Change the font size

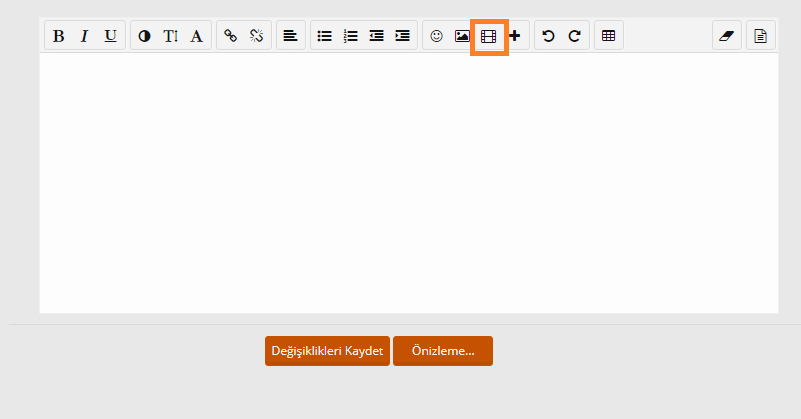170,36
